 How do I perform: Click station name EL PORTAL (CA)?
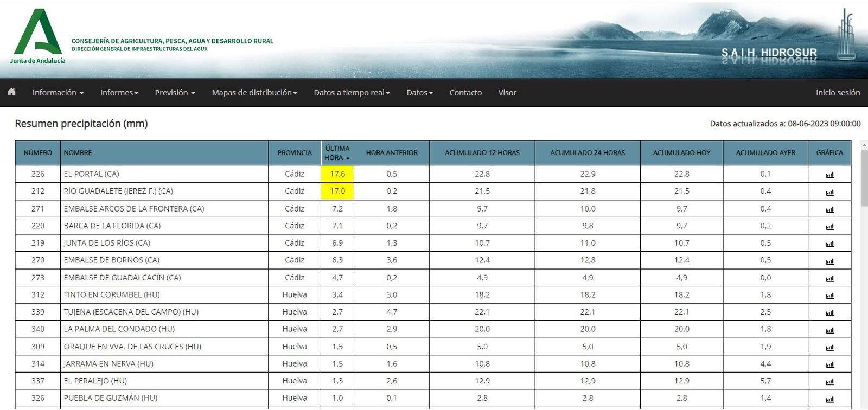(x=91, y=174)
